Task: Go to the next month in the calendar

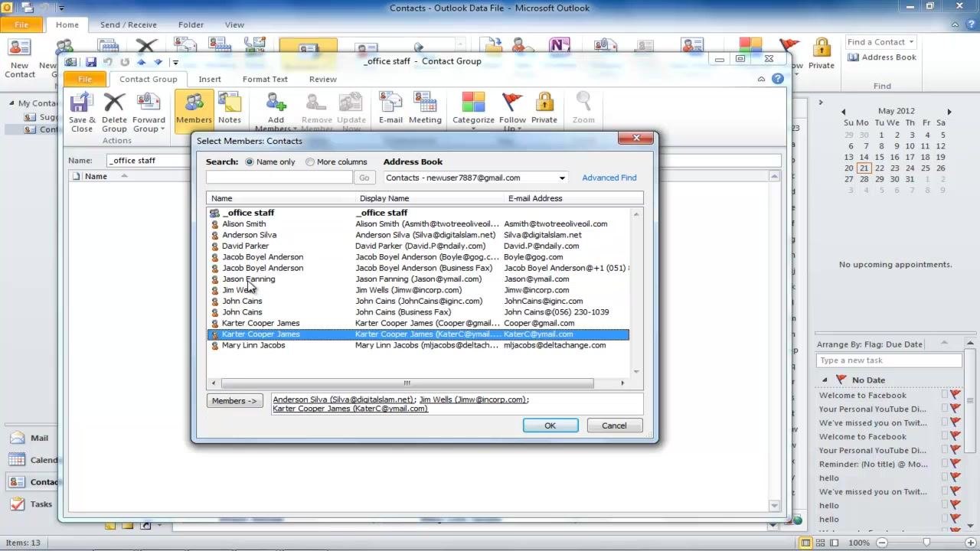Action: click(949, 112)
